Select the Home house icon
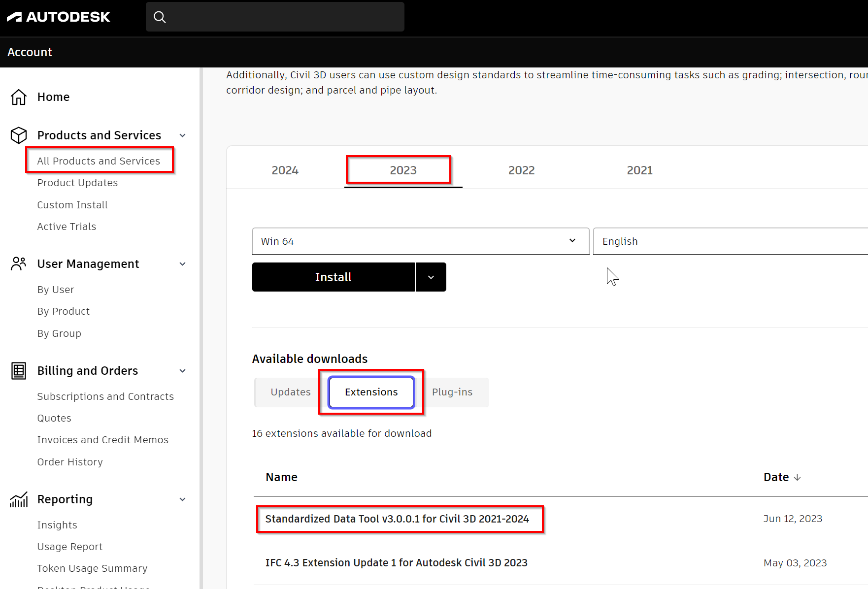 pos(18,97)
